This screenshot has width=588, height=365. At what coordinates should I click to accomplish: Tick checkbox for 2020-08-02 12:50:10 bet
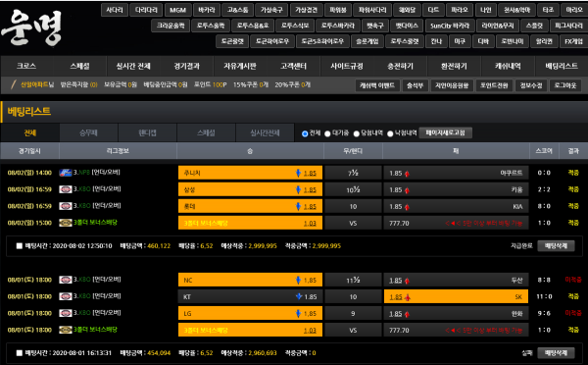[20, 246]
